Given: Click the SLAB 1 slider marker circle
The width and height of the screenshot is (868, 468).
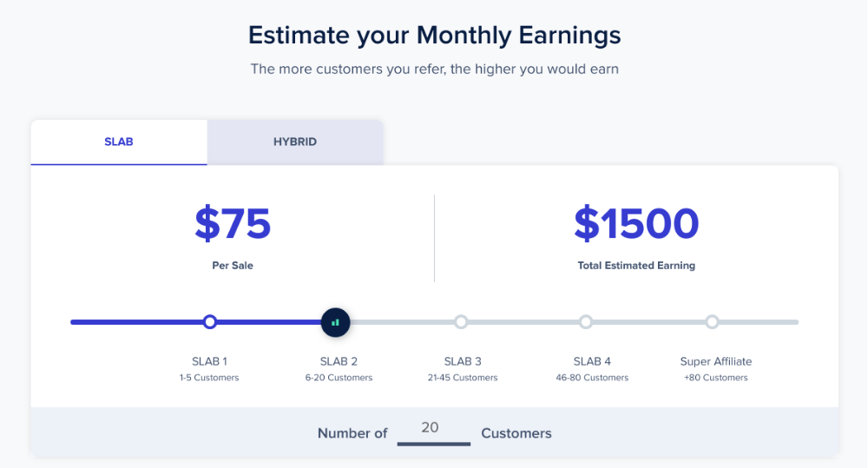Looking at the screenshot, I should click(209, 322).
